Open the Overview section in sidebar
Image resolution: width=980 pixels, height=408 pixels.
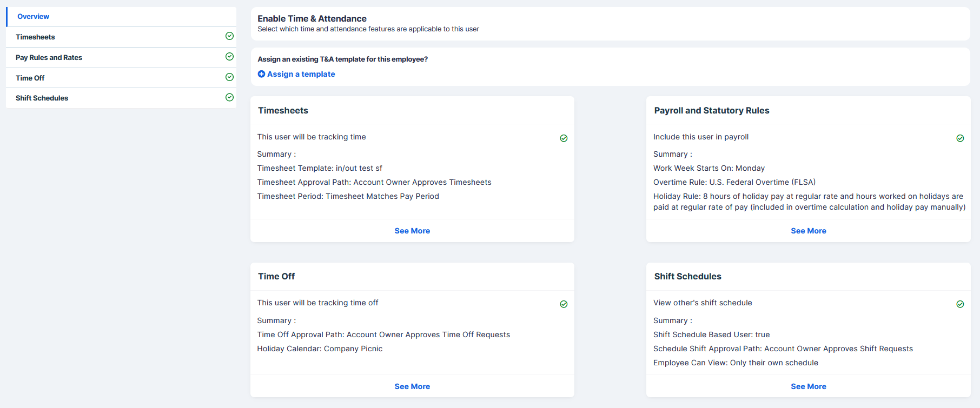coord(121,17)
